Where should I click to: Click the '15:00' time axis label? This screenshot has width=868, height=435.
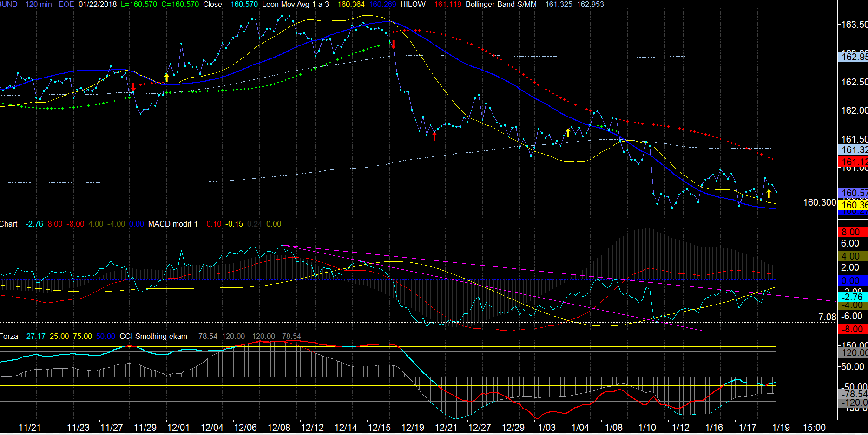click(814, 427)
